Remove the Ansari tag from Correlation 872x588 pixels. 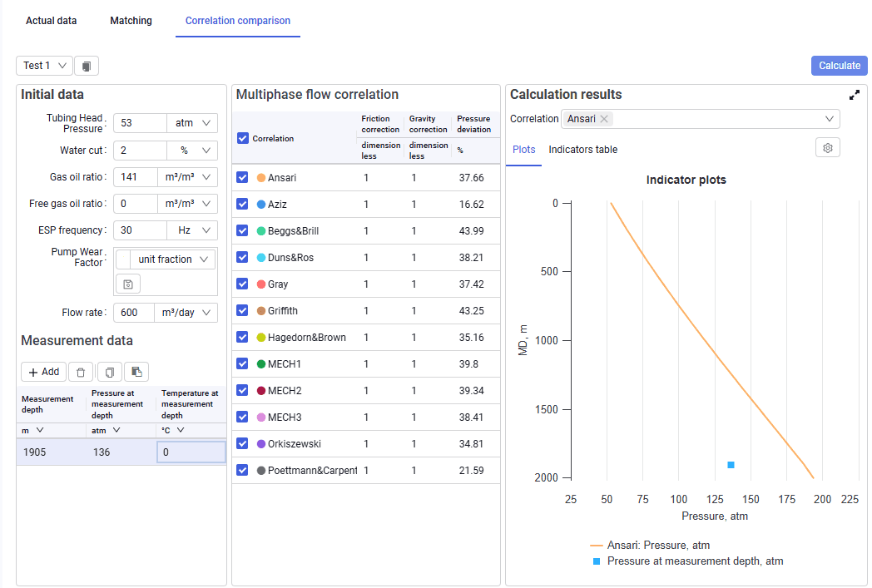(604, 119)
